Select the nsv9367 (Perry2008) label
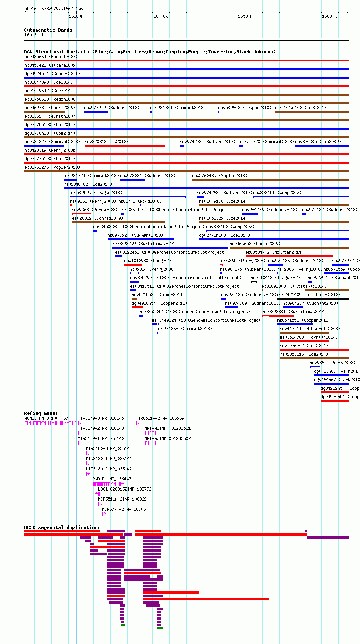Image resolution: width=360 pixels, height=644 pixels. pos(332,363)
